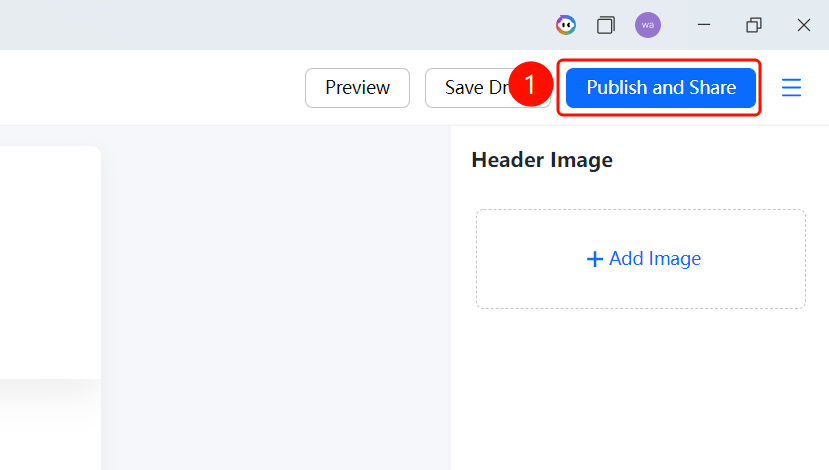Screen dimensions: 829x470
Task: Select the Header Image heading text
Action: point(542,160)
